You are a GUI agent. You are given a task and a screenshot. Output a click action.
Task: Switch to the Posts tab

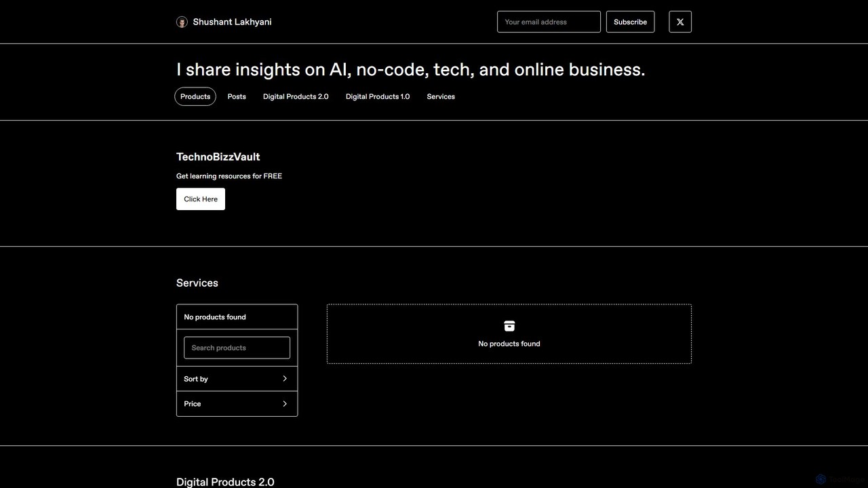click(237, 96)
